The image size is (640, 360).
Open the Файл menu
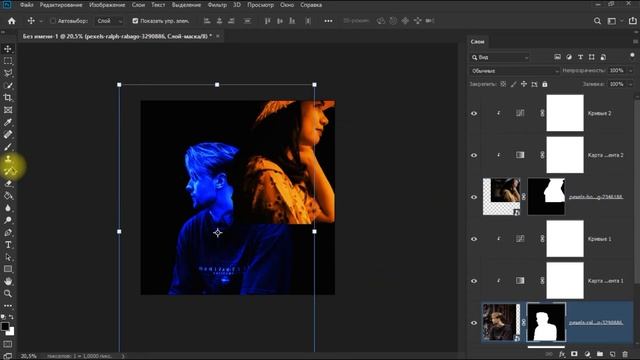(x=27, y=5)
